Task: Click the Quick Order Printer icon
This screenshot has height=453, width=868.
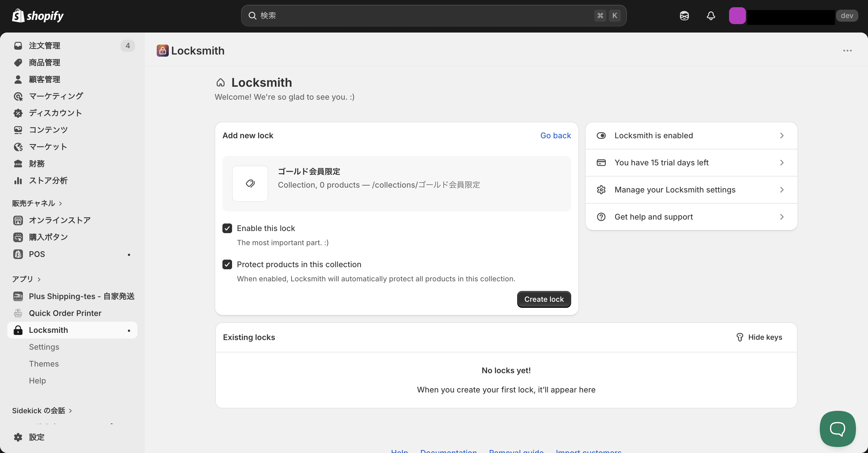Action: click(18, 313)
